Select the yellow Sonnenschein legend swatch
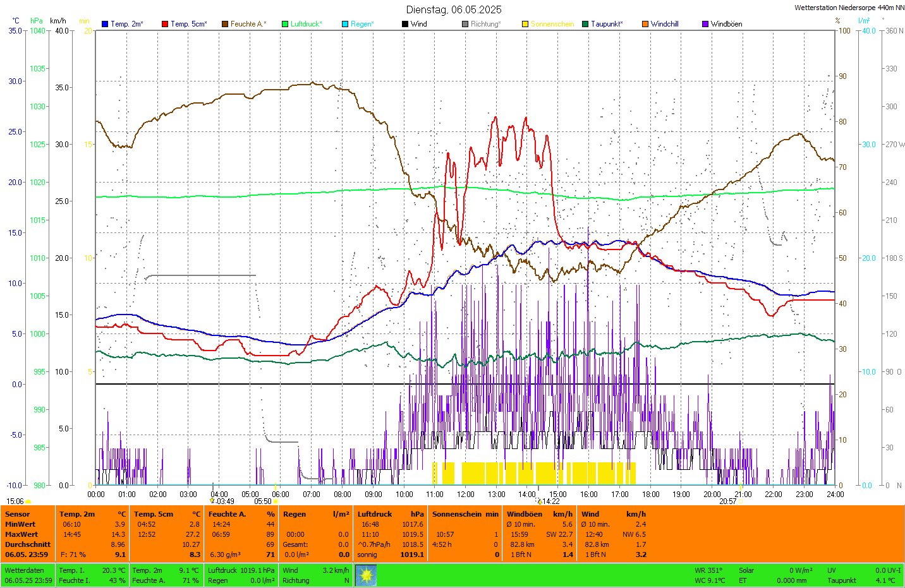 coord(525,24)
